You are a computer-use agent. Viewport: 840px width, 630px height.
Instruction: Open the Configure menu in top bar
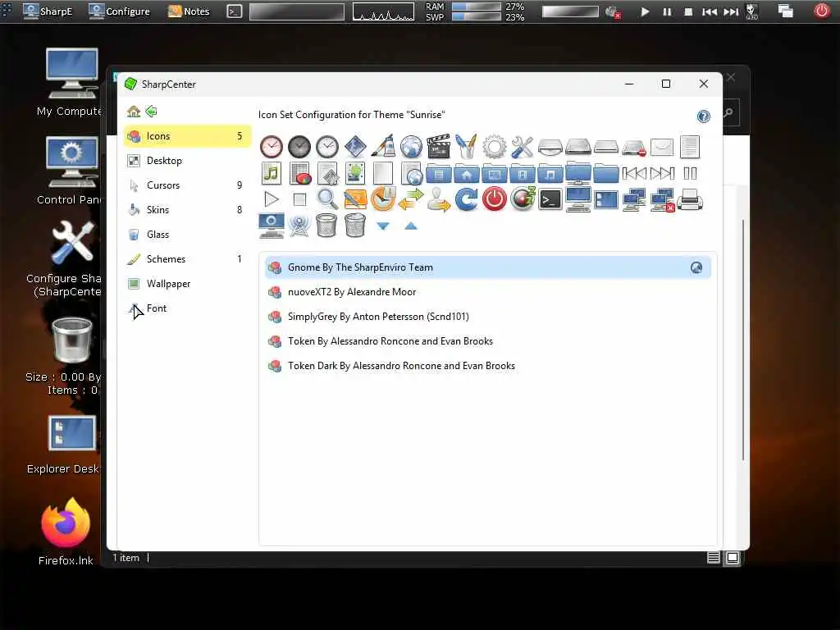120,11
